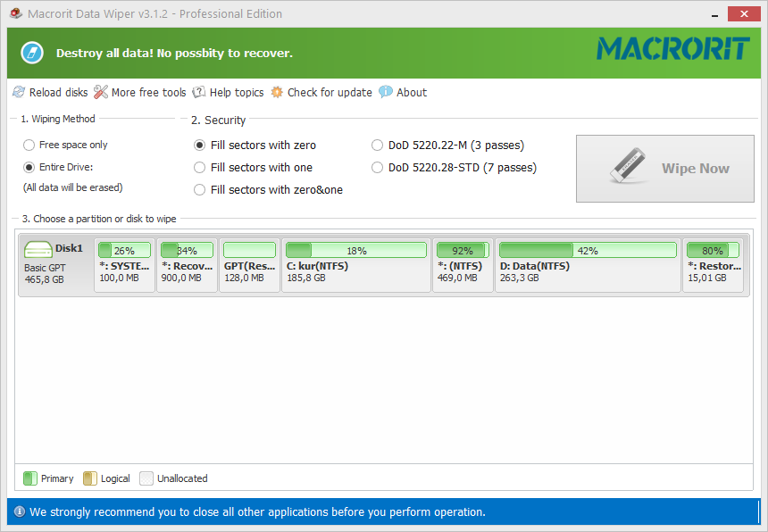Open Reload disks
The width and height of the screenshot is (768, 532).
(50, 92)
